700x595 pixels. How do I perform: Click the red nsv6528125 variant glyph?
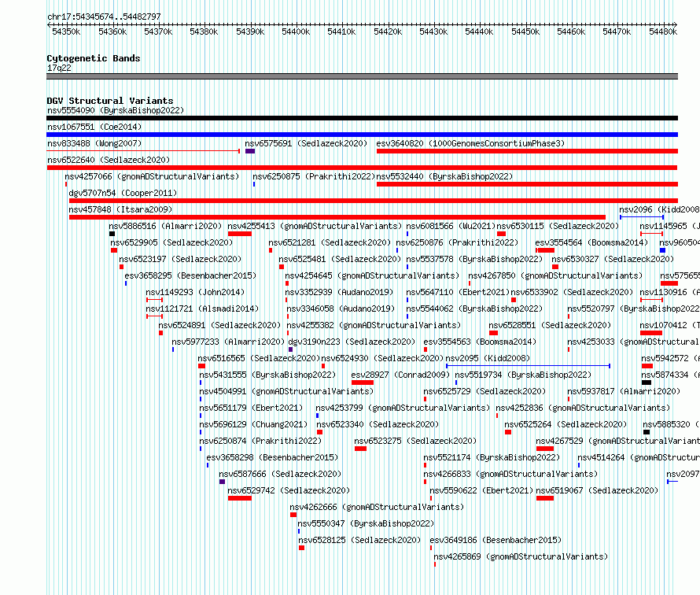click(x=302, y=548)
